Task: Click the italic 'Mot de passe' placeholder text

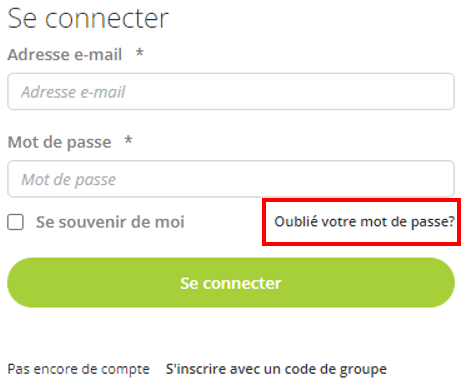Action: (68, 180)
